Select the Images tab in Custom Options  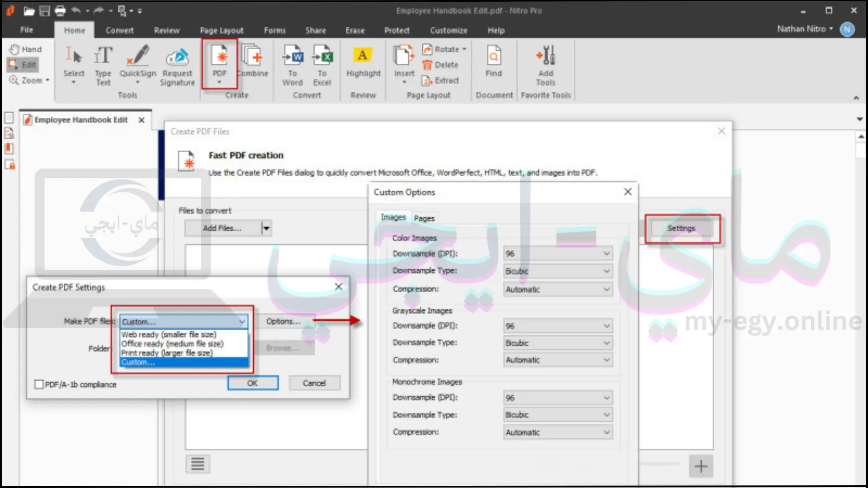click(x=393, y=217)
